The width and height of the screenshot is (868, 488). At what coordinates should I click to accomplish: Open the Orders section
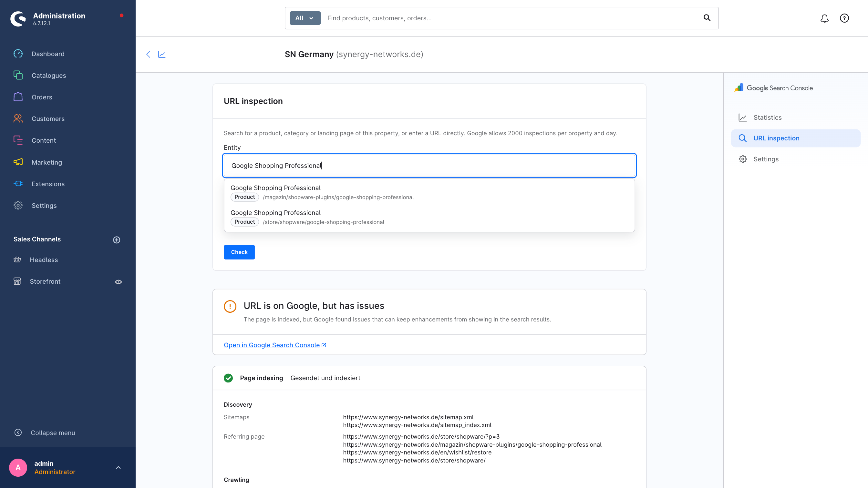tap(42, 97)
